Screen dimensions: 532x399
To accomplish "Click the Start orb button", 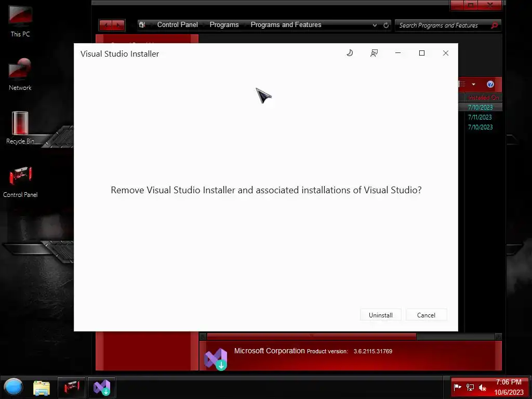I will click(13, 387).
